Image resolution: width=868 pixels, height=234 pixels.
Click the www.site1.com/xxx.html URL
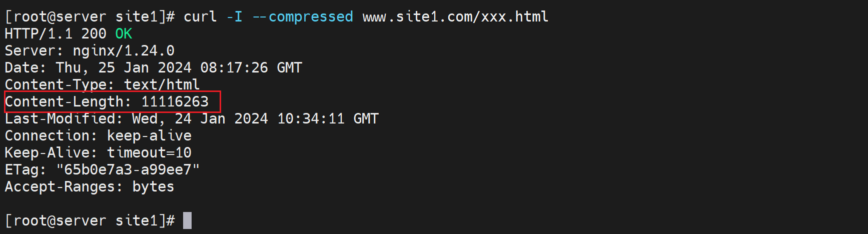pyautogui.click(x=455, y=16)
